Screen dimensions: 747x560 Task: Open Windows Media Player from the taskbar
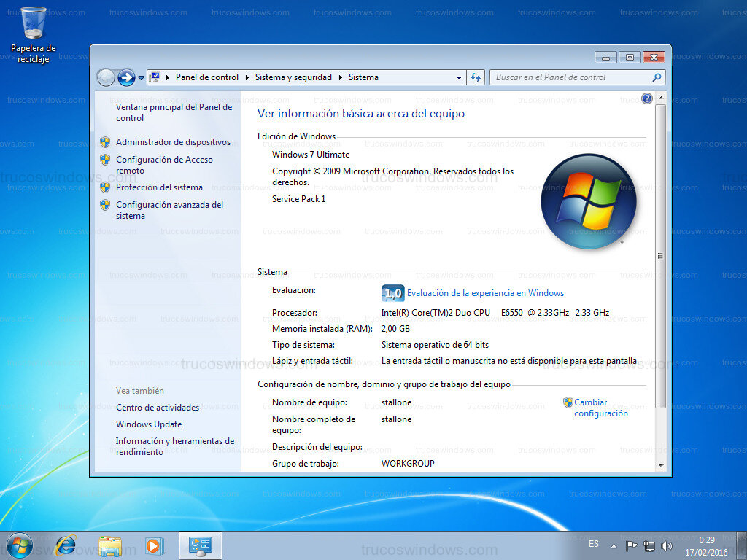(154, 545)
